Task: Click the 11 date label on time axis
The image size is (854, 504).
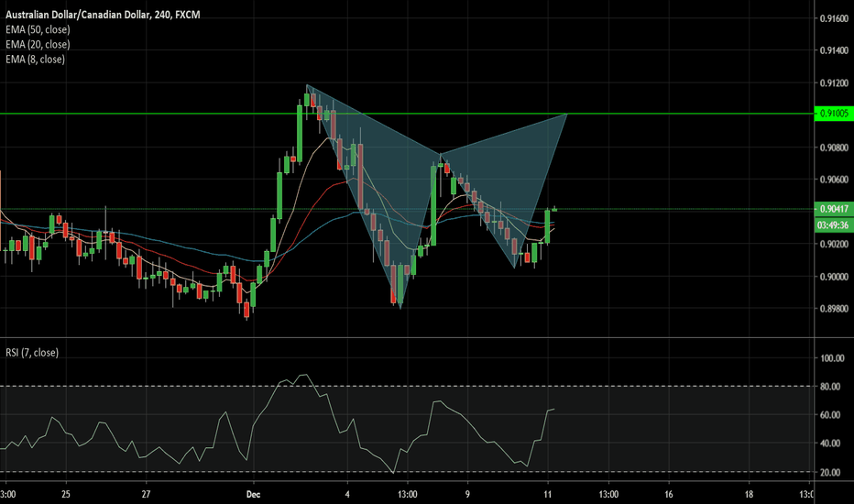Action: [547, 494]
